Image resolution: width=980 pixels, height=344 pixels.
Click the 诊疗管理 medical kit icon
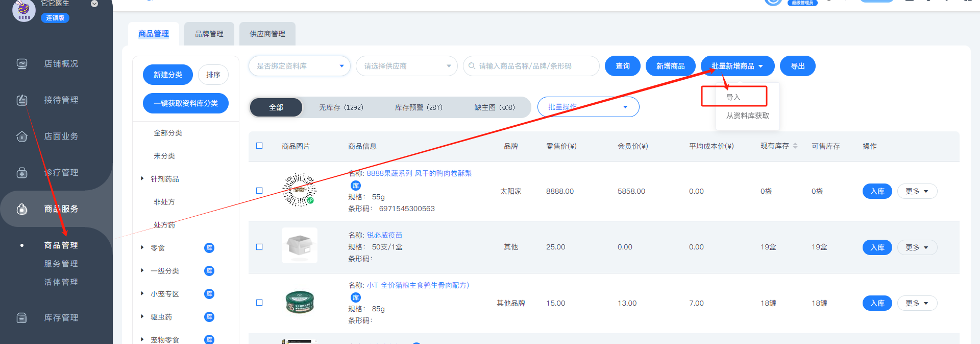point(22,173)
